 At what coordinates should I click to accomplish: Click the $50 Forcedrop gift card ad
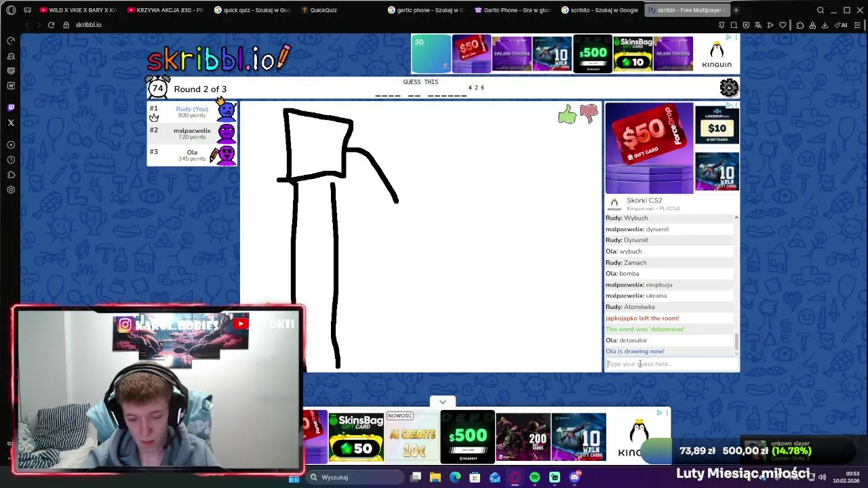click(x=649, y=148)
